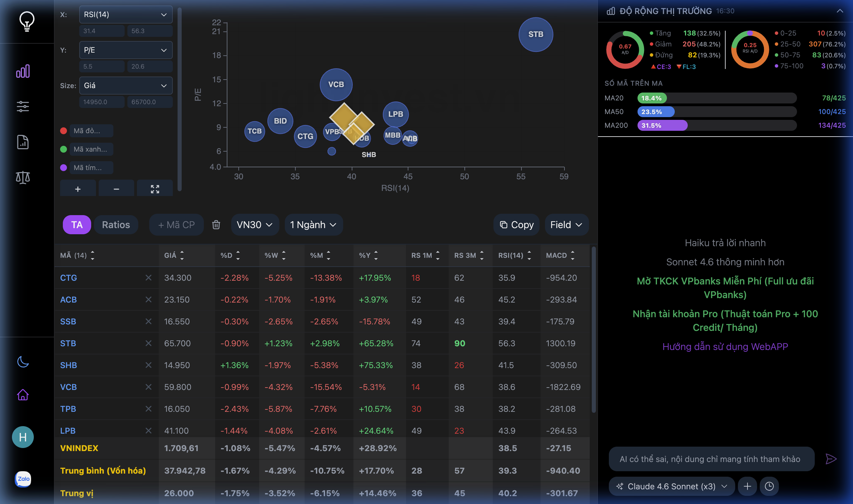Viewport: 853px width, 504px height.
Task: Click the purple Mã tím color swatch
Action: (x=64, y=168)
